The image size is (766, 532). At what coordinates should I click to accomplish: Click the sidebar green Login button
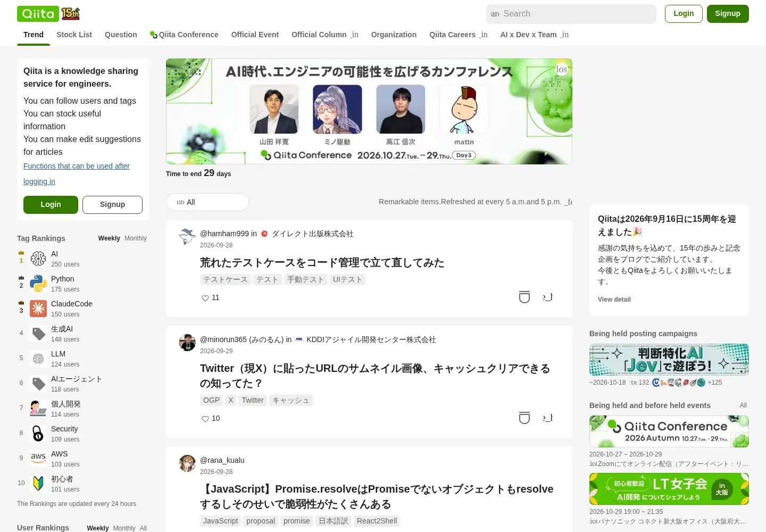51,205
